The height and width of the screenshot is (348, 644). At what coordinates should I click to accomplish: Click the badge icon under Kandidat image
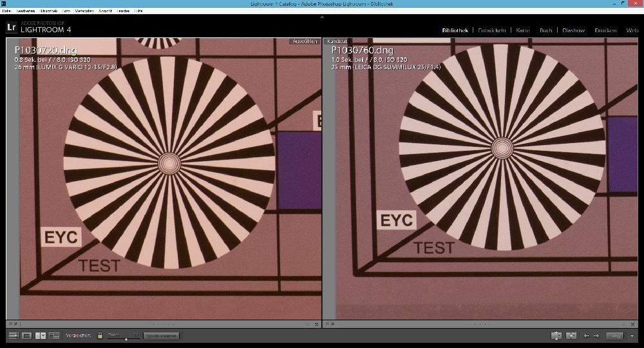[333, 324]
